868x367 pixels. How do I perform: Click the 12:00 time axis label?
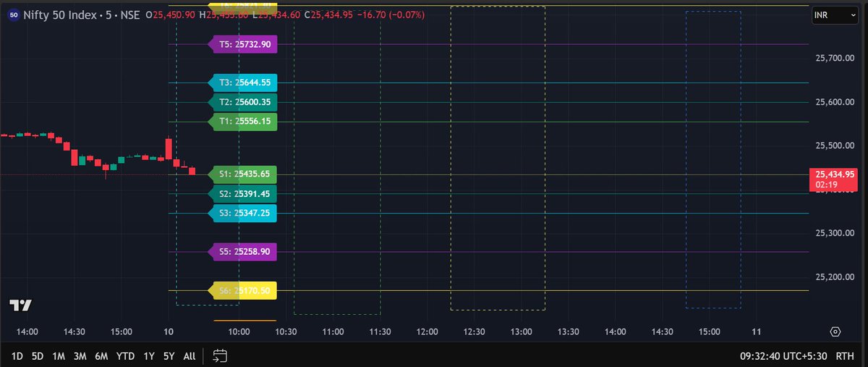[427, 332]
